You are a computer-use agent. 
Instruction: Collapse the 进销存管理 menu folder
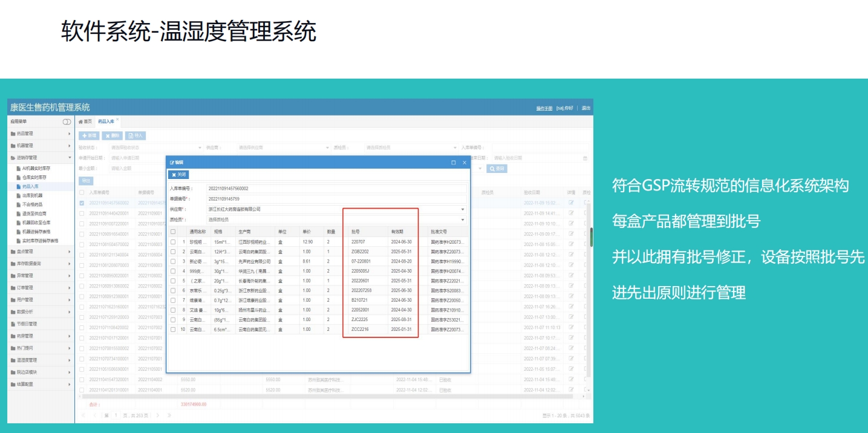point(41,158)
